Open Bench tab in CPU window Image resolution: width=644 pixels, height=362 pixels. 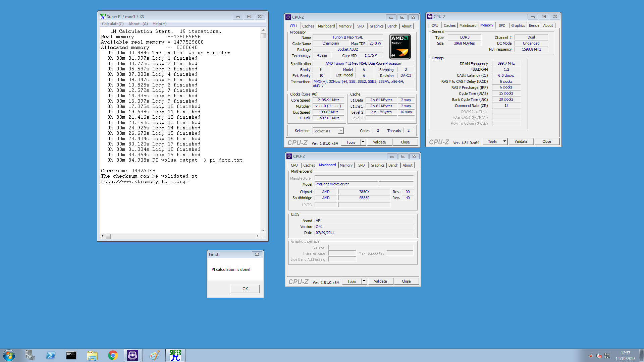click(392, 26)
